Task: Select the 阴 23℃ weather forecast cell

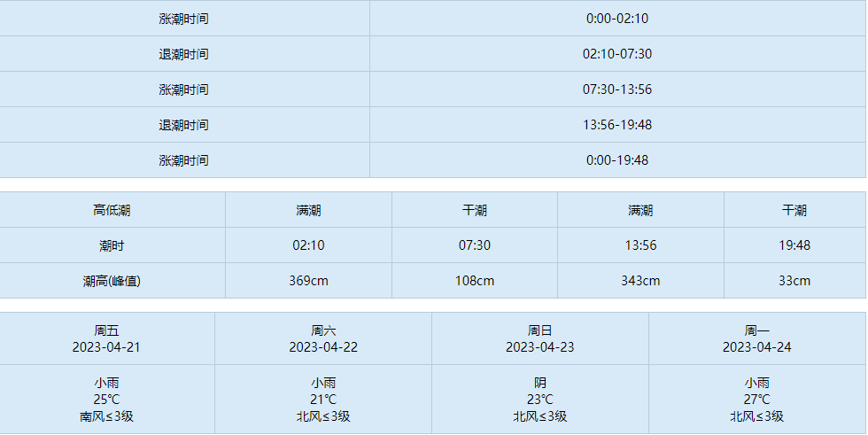Action: coord(539,399)
